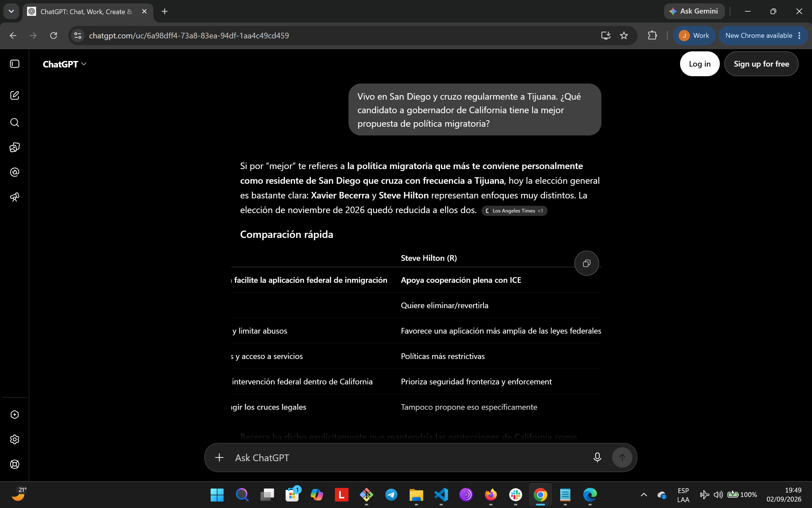Click the microphone dictation icon
812x508 pixels.
pos(597,457)
